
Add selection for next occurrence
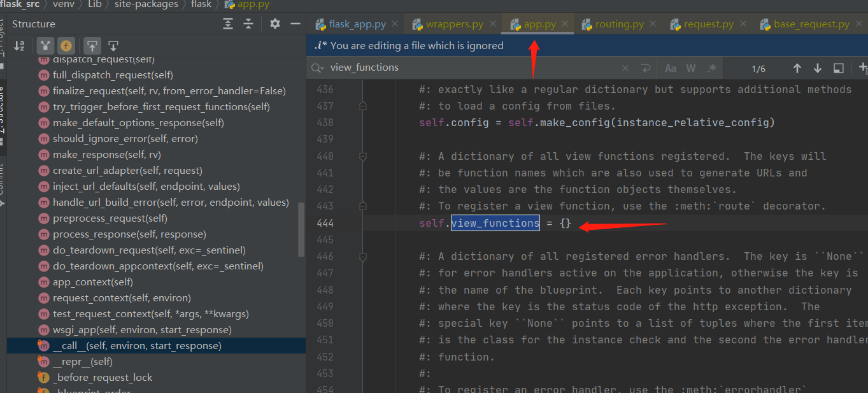(863, 67)
